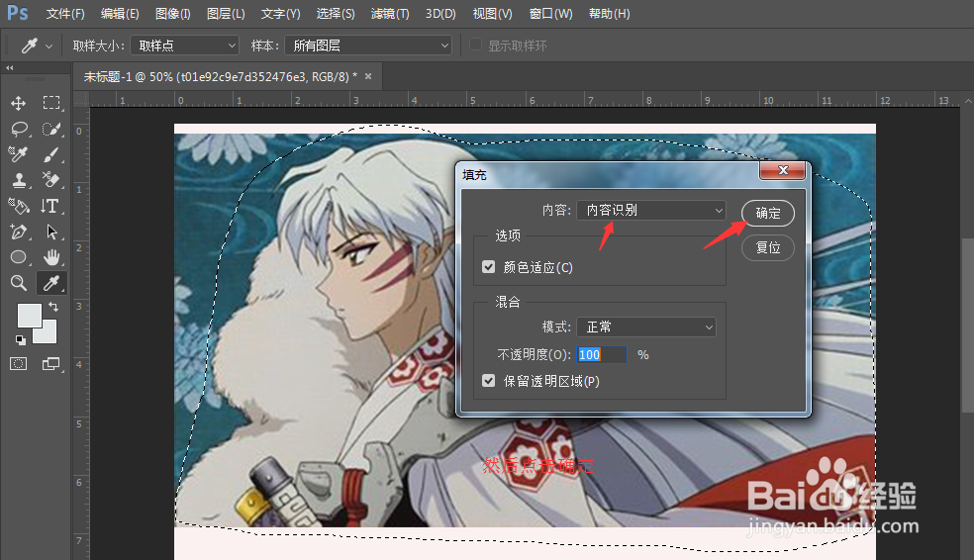Collapse the toolbox with double-arrow icon

[x=9, y=67]
